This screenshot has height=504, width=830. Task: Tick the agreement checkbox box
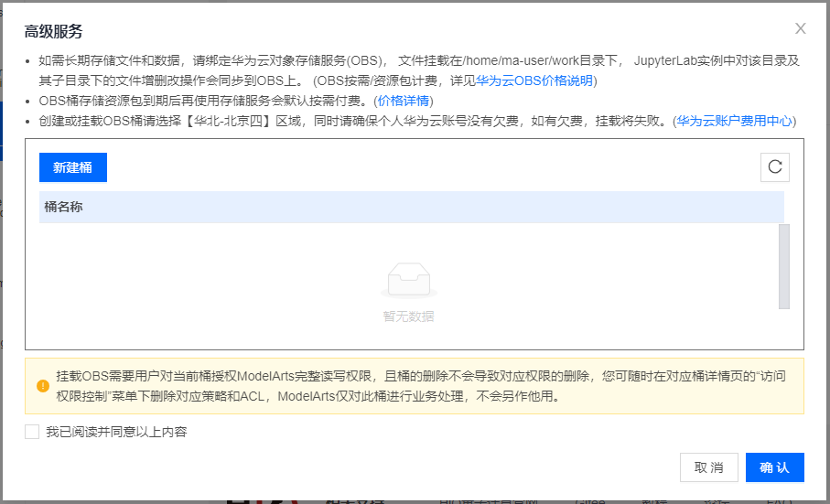pyautogui.click(x=32, y=432)
